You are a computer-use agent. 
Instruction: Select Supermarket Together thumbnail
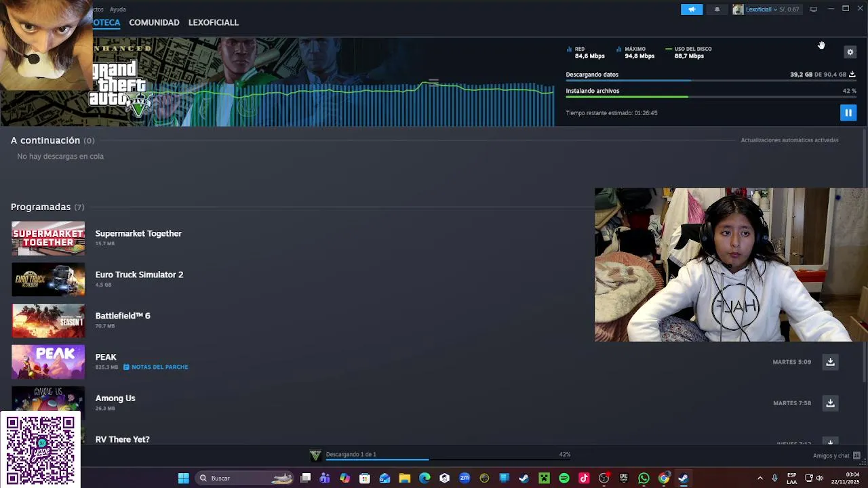point(48,239)
